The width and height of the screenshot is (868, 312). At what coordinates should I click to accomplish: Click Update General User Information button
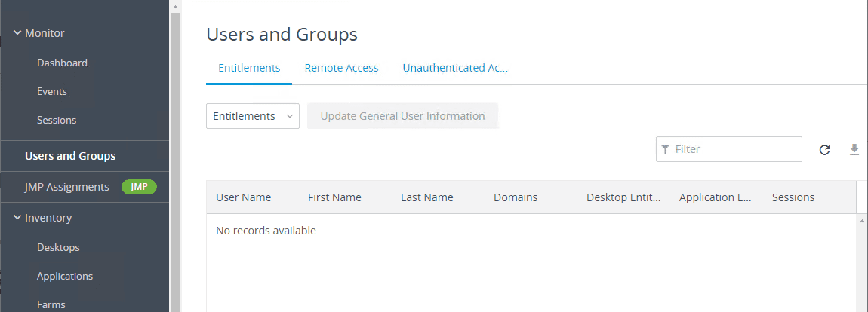tap(402, 116)
